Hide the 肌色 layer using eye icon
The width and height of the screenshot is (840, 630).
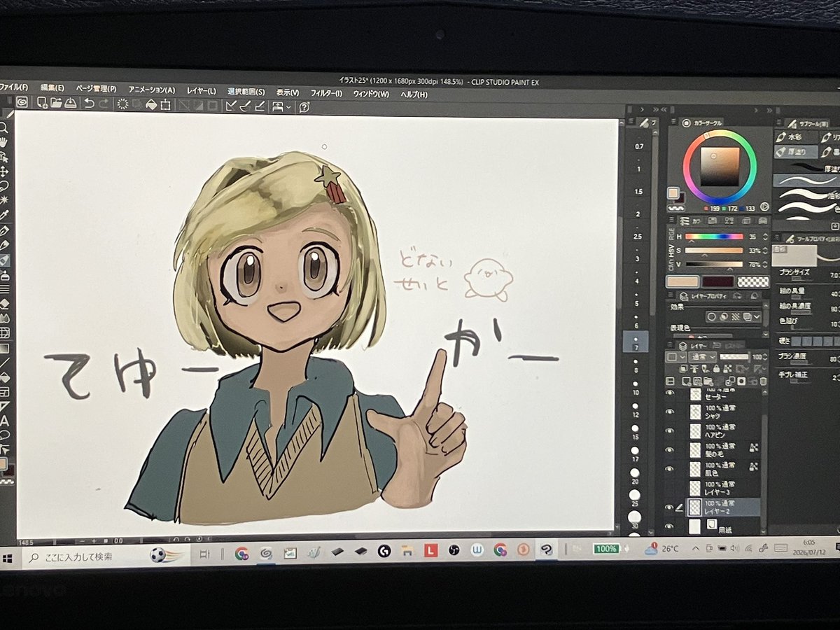tap(670, 468)
